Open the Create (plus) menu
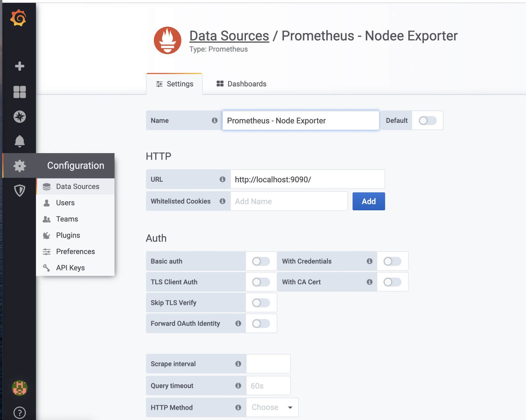Image resolution: width=526 pixels, height=420 pixels. point(19,66)
